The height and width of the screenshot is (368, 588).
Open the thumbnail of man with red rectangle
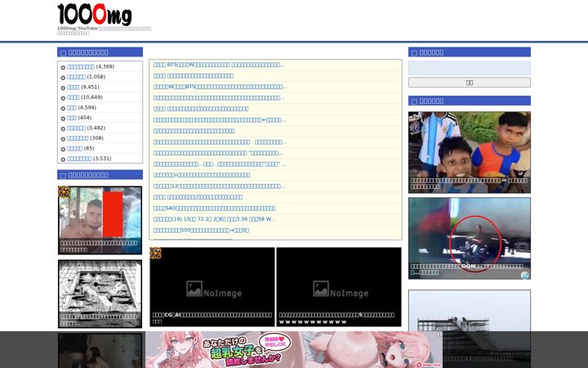tap(100, 220)
